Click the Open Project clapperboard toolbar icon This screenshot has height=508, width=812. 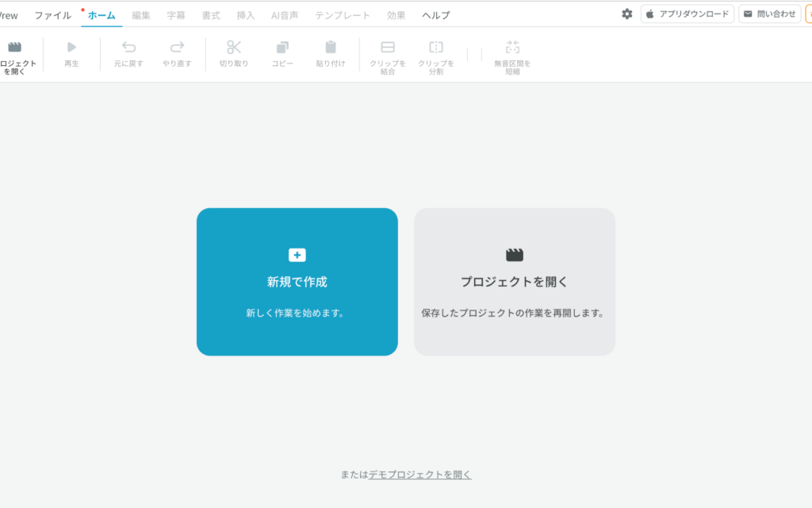(14, 48)
